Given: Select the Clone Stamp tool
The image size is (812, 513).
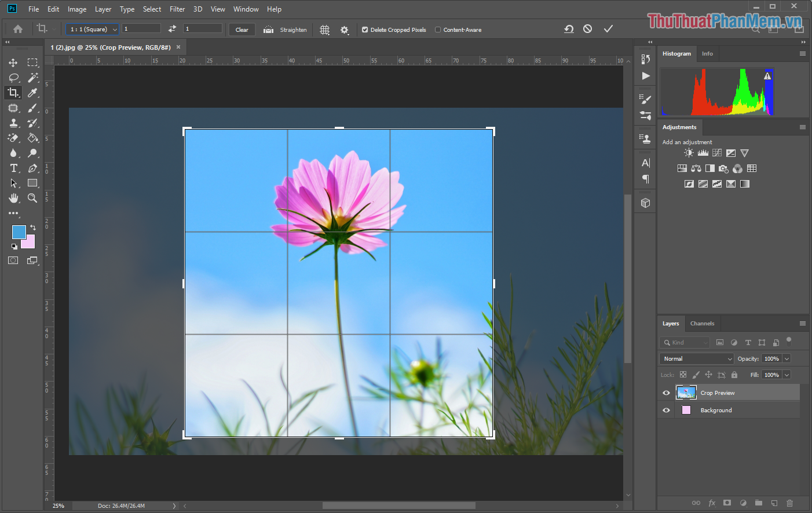Looking at the screenshot, I should pyautogui.click(x=13, y=123).
